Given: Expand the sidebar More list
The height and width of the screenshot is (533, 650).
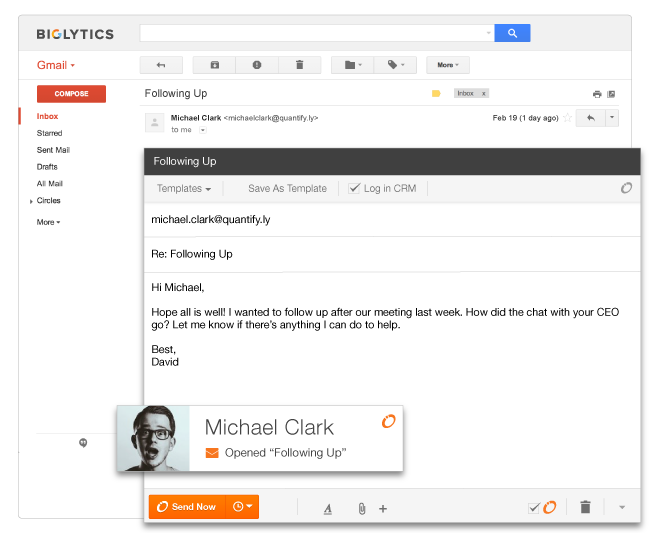Looking at the screenshot, I should coord(49,222).
